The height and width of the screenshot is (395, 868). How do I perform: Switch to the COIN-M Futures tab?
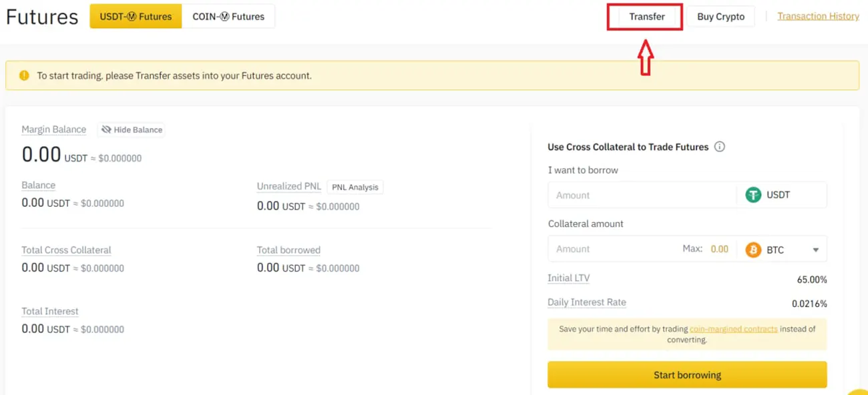pos(230,16)
